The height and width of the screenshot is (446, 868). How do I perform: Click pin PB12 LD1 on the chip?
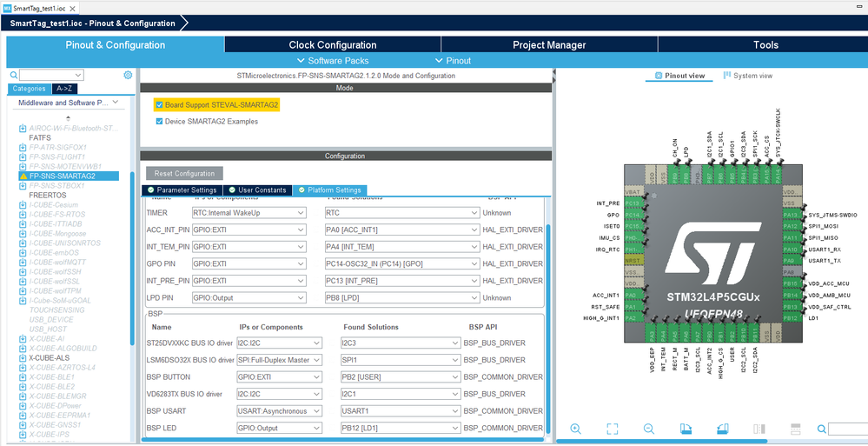tap(791, 318)
